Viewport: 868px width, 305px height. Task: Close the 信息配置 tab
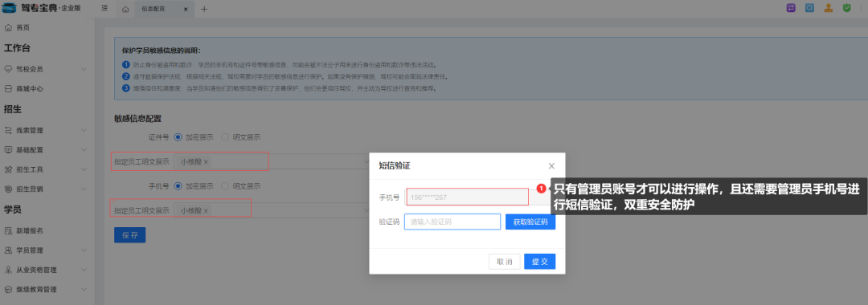pos(186,9)
